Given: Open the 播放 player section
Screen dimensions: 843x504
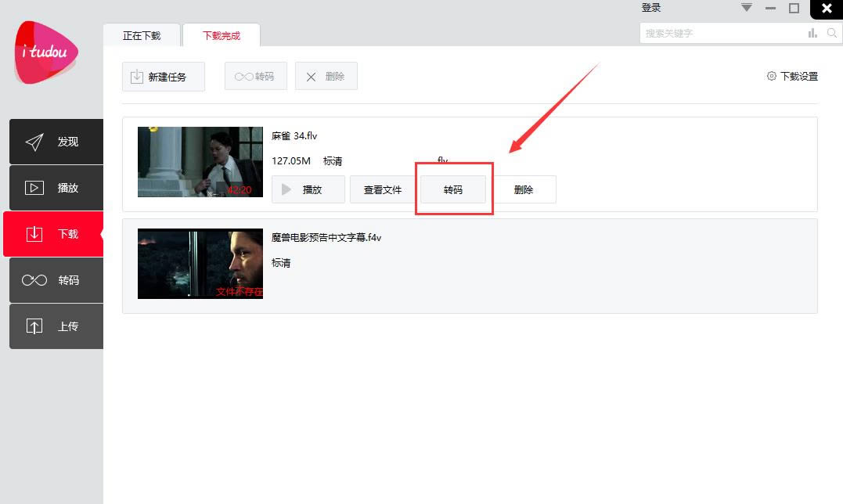Looking at the screenshot, I should coord(56,188).
